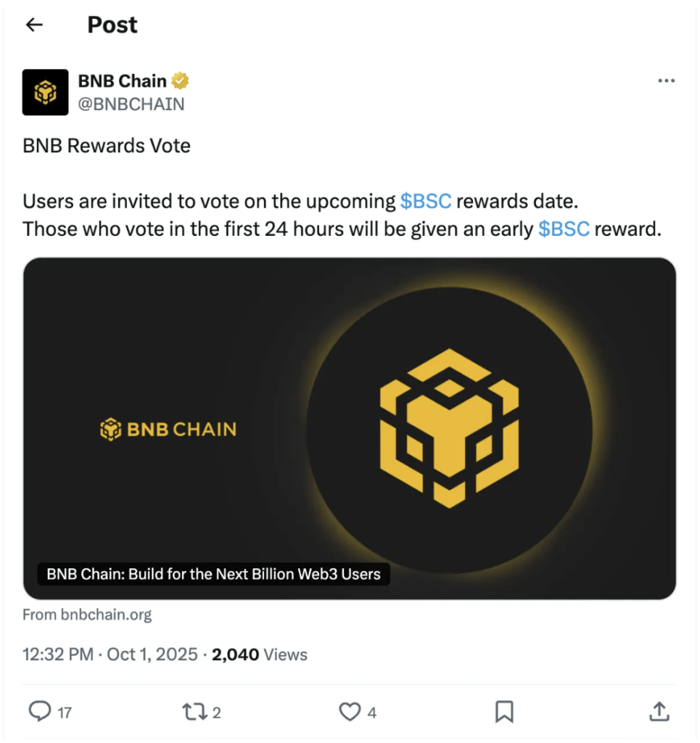
Task: Bookmark this post
Action: (x=503, y=711)
